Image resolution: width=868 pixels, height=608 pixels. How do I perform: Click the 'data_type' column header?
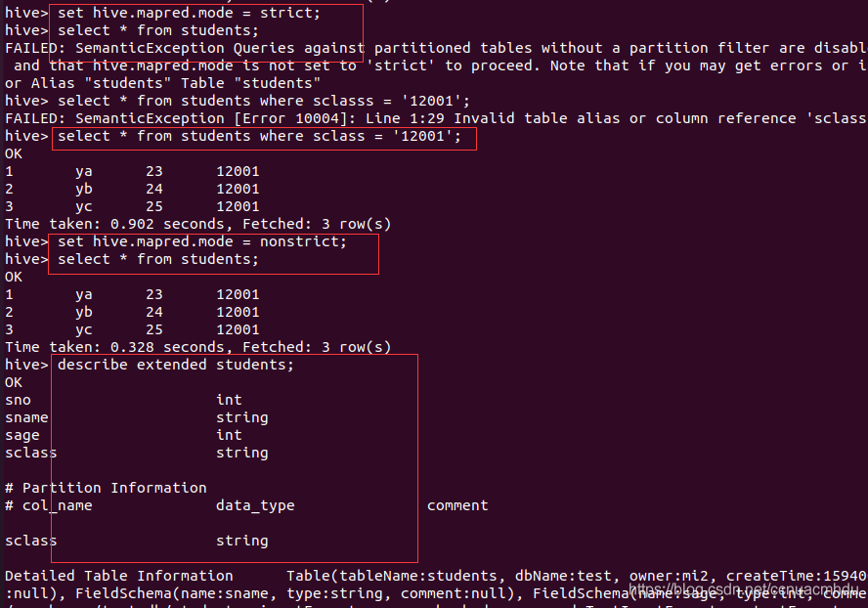[x=255, y=505]
